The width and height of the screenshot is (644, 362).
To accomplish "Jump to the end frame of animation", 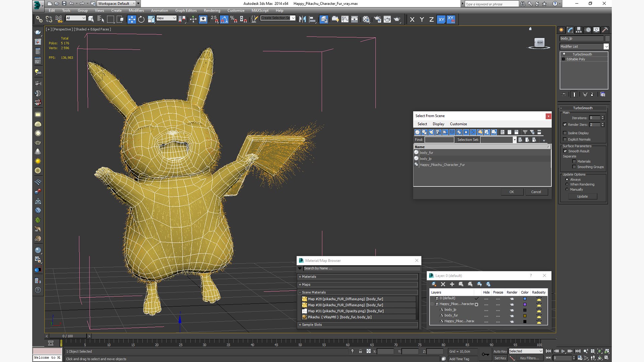I will coord(578,351).
